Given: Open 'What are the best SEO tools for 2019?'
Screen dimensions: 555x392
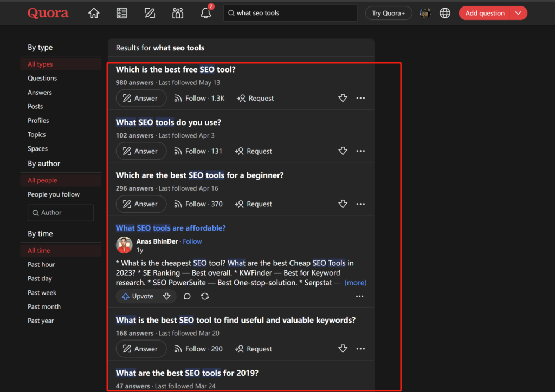Looking at the screenshot, I should 187,373.
